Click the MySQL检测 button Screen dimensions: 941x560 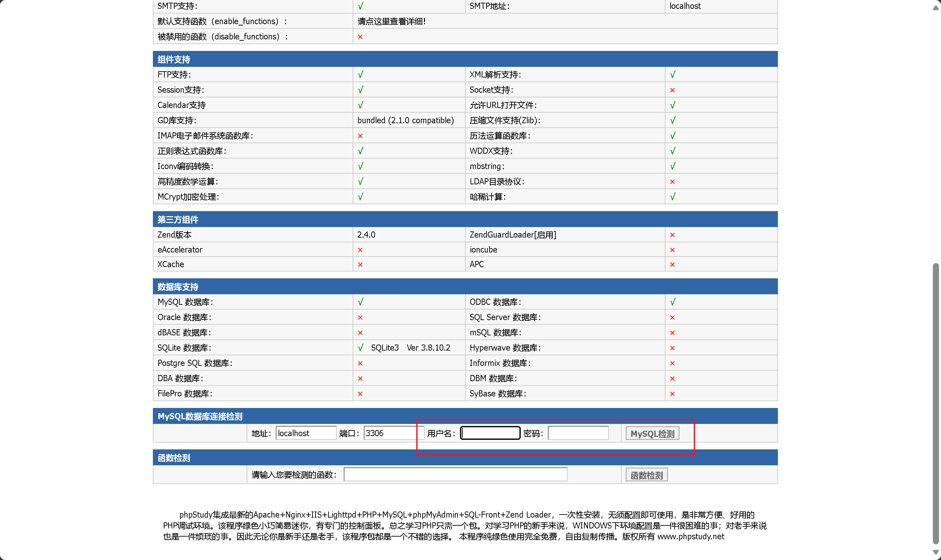tap(652, 433)
